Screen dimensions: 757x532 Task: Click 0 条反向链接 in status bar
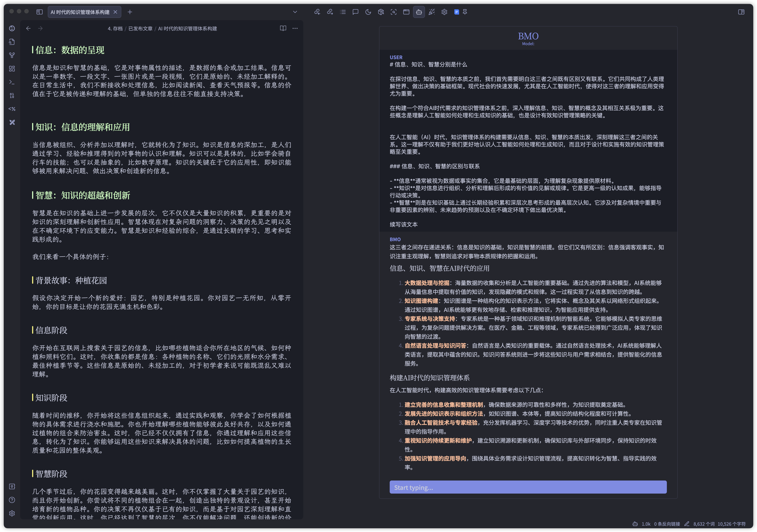(x=667, y=524)
